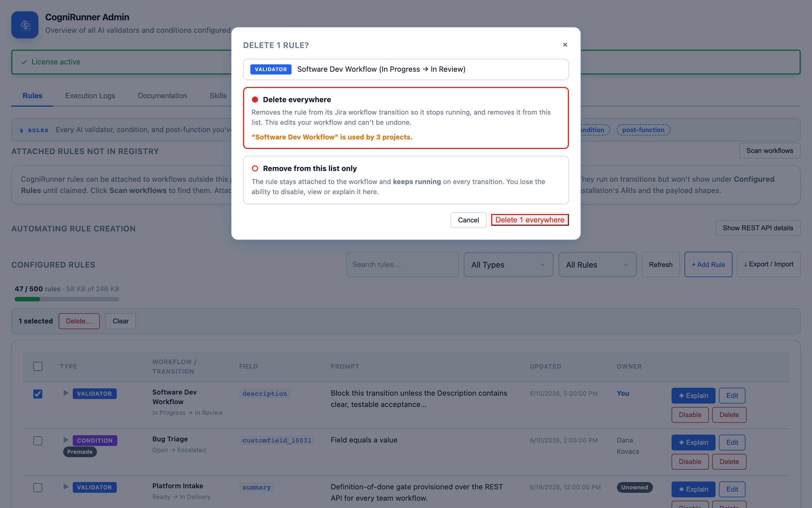Click the Unowned owner badge
This screenshot has width=812, height=508.
point(634,487)
